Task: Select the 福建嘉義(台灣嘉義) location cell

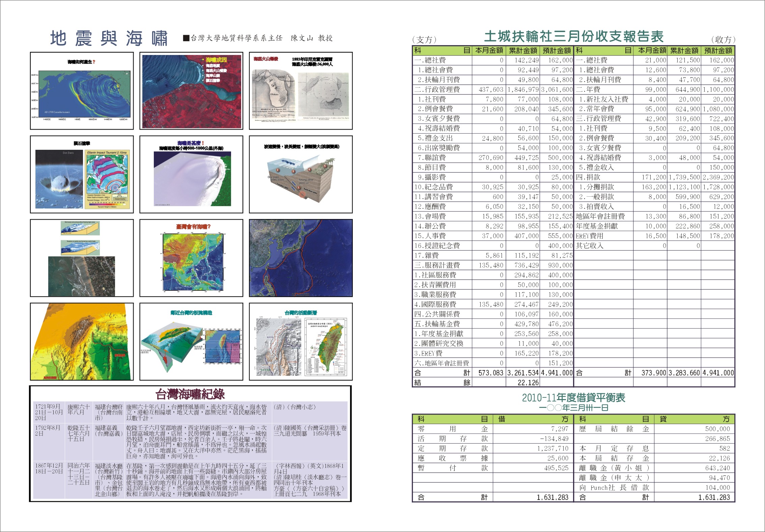Action: 109,430
